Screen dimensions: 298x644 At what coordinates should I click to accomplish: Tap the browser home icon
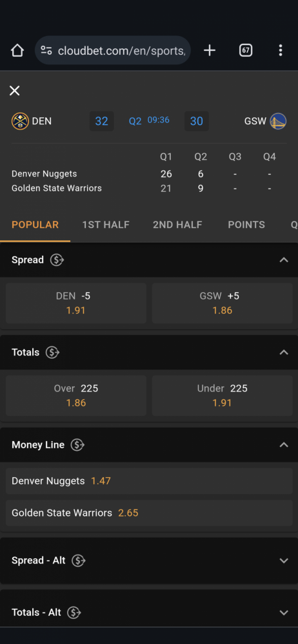tap(17, 50)
